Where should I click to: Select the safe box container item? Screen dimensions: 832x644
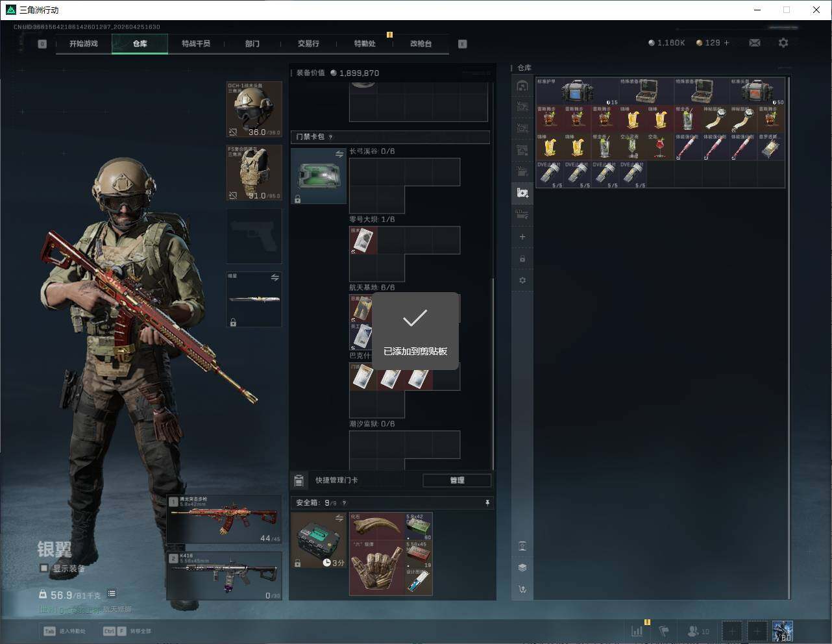point(319,540)
